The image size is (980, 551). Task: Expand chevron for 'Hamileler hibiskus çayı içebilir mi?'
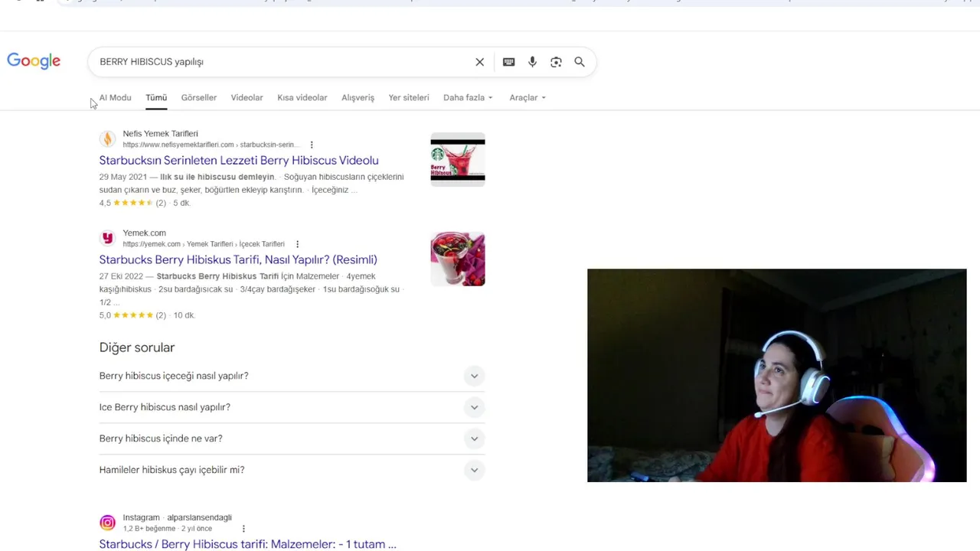(474, 470)
